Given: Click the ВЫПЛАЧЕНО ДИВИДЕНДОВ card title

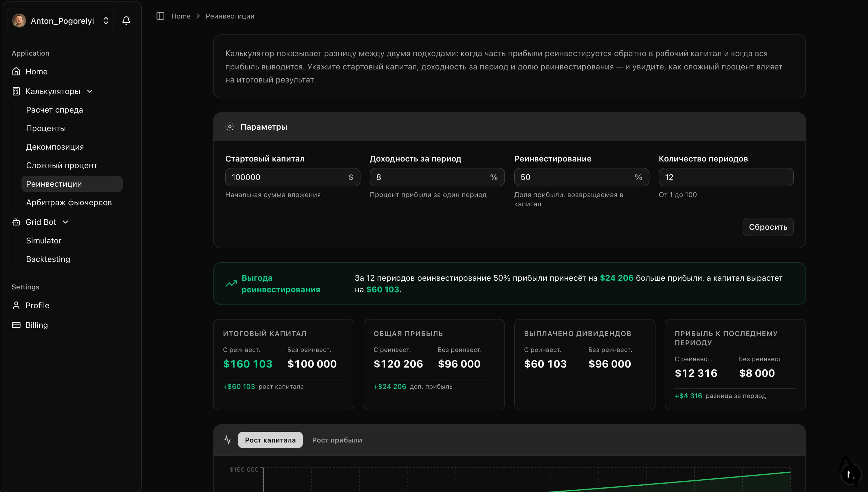Looking at the screenshot, I should [x=578, y=333].
